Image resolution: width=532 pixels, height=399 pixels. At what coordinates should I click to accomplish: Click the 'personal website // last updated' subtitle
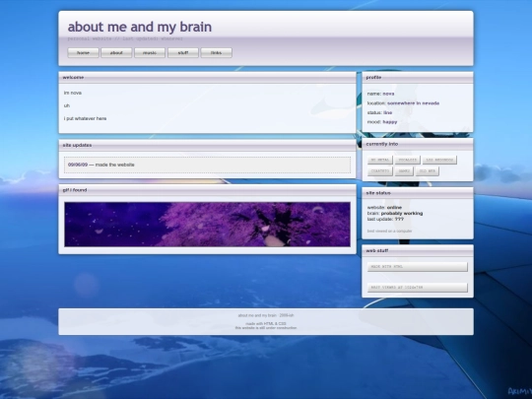(125, 38)
